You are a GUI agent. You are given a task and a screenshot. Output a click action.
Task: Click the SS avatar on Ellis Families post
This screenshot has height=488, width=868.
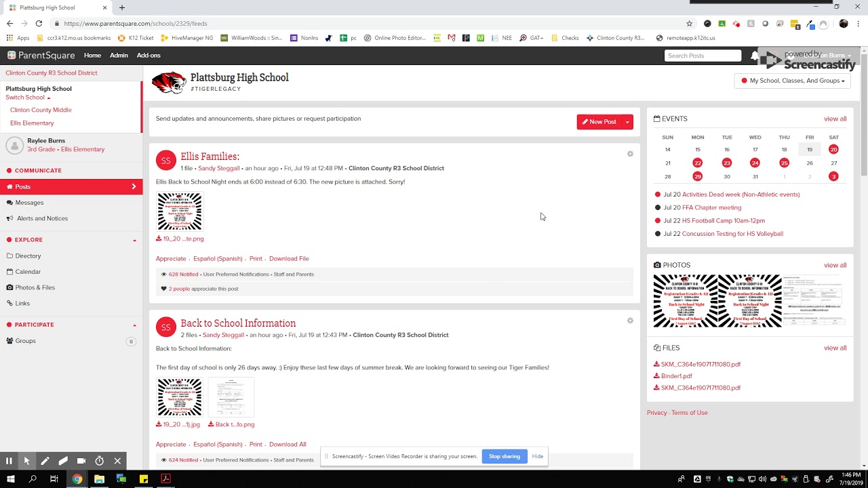pos(166,161)
